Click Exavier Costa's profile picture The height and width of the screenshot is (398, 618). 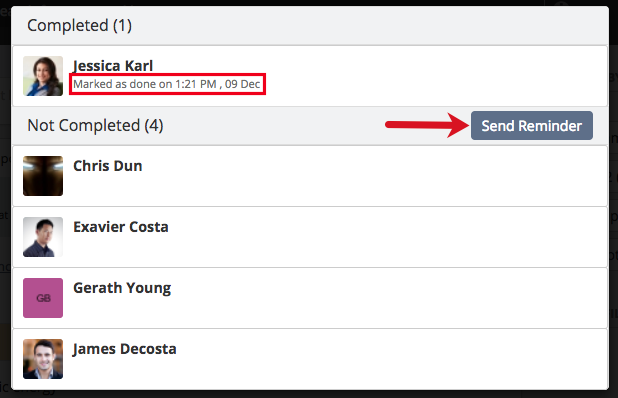click(x=43, y=237)
